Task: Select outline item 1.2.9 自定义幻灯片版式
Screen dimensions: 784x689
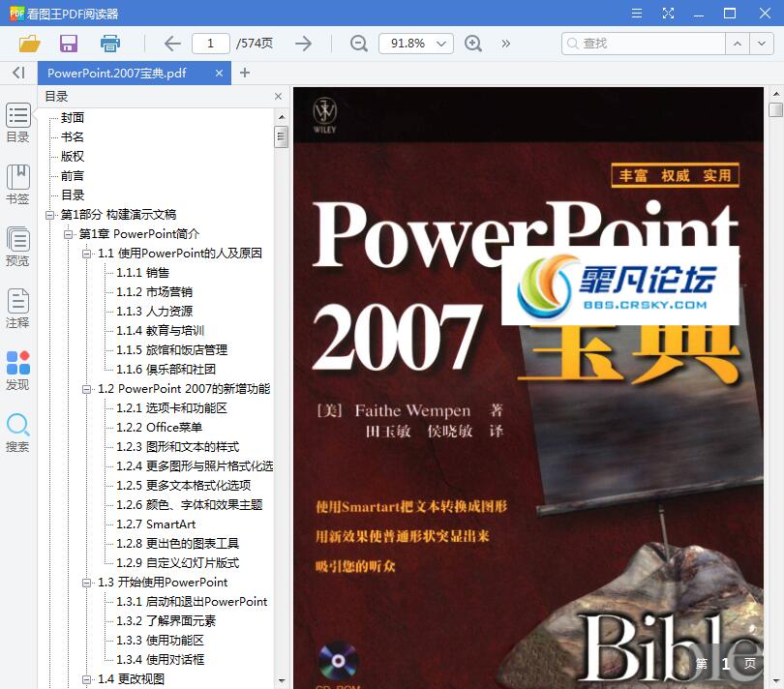Action: 178,563
